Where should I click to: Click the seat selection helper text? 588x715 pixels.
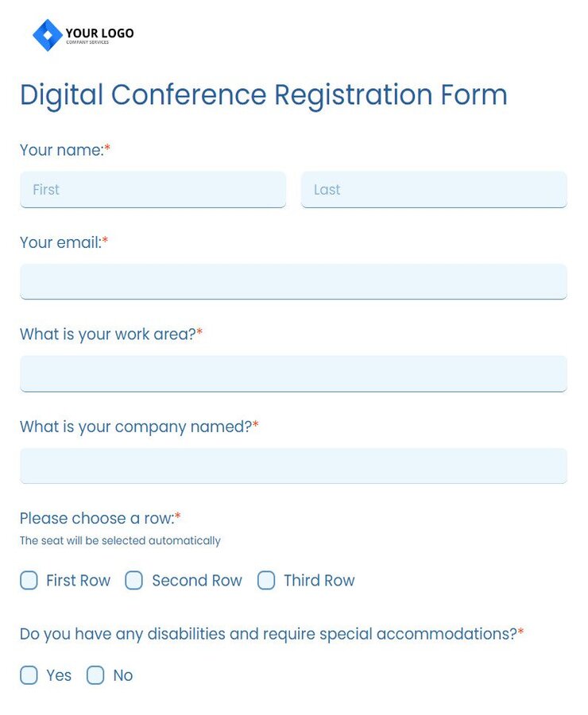119,541
